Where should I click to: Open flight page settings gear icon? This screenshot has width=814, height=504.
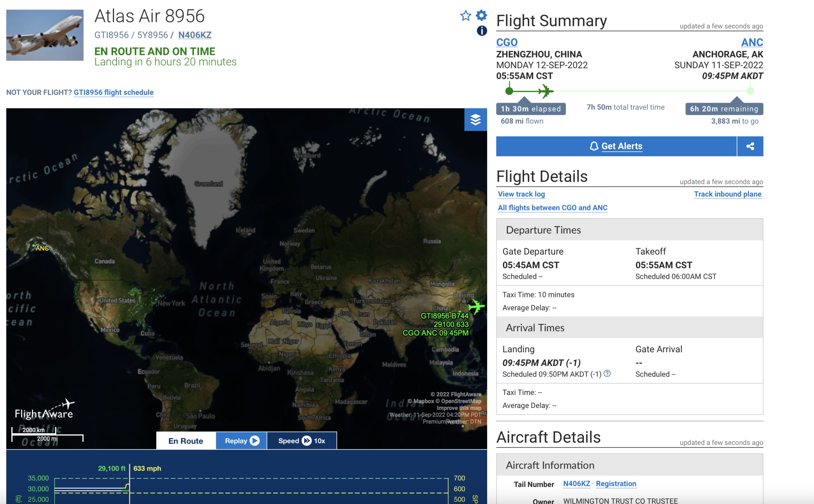click(x=481, y=15)
